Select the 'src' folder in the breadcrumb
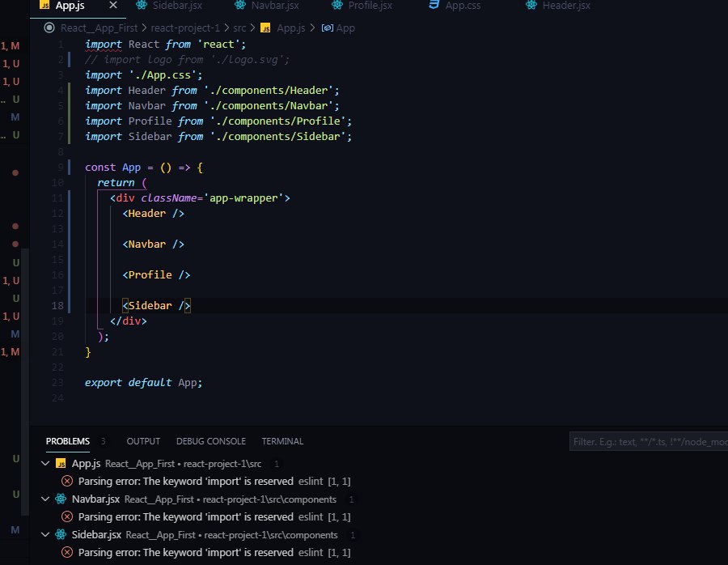 point(240,28)
